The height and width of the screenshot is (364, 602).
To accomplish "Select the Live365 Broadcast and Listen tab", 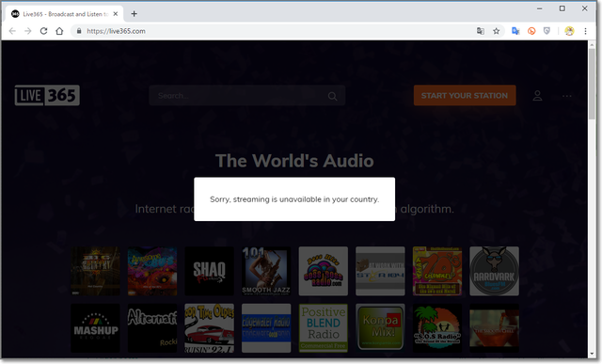I will coord(65,14).
